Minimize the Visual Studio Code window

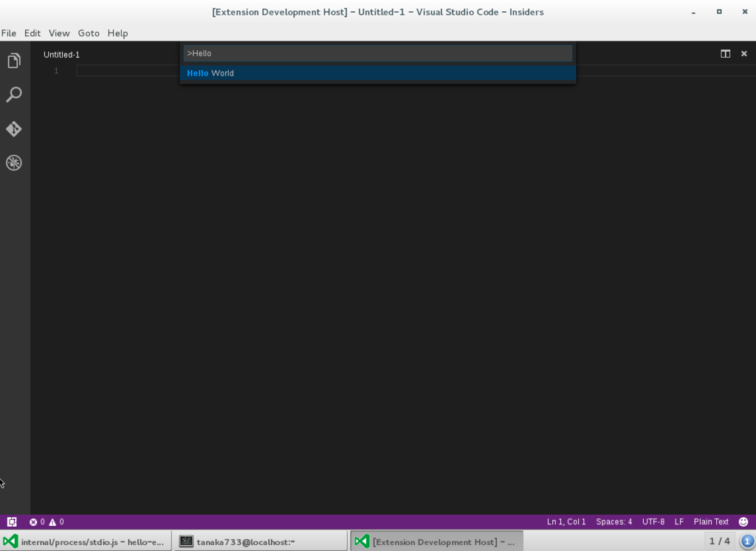tap(693, 12)
